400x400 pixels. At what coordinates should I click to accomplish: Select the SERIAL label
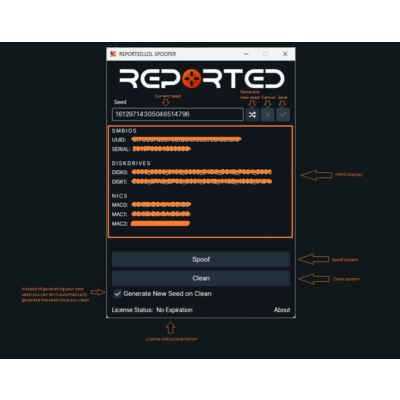point(121,149)
